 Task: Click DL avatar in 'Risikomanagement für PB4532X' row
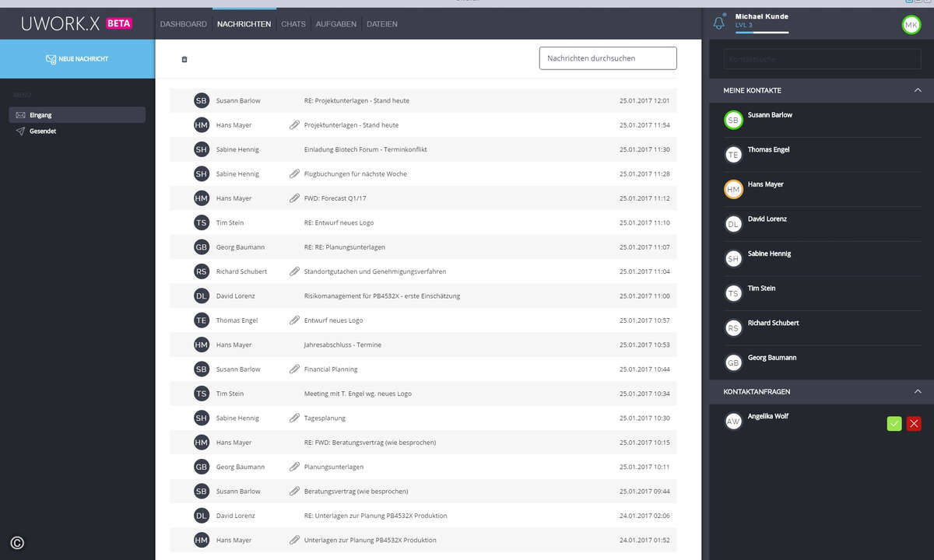202,296
